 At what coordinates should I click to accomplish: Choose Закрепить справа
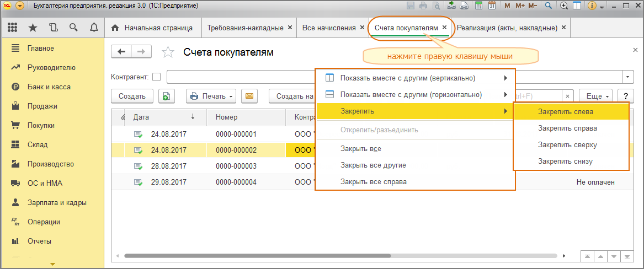point(571,128)
